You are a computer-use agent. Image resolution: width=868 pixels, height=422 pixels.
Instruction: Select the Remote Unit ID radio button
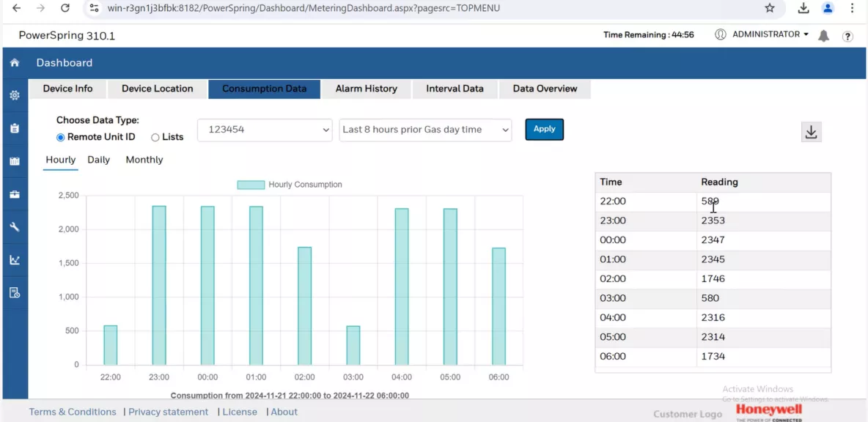pyautogui.click(x=61, y=138)
